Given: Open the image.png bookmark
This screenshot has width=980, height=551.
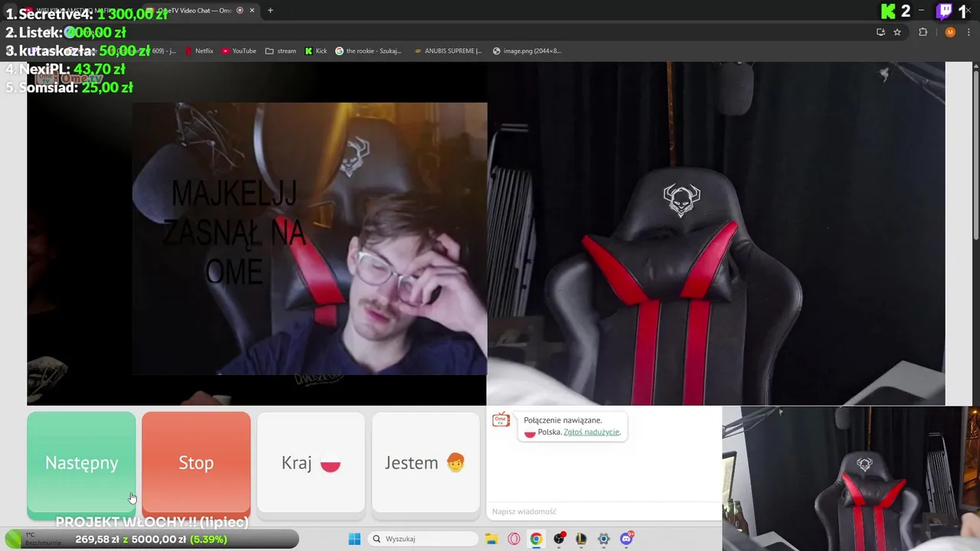Looking at the screenshot, I should click(x=527, y=51).
